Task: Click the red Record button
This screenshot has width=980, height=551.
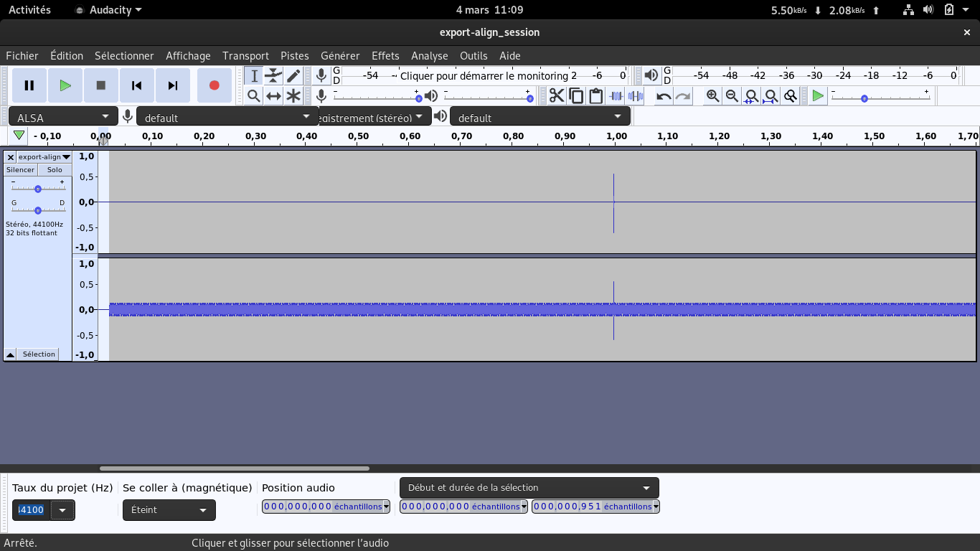Action: pos(214,85)
